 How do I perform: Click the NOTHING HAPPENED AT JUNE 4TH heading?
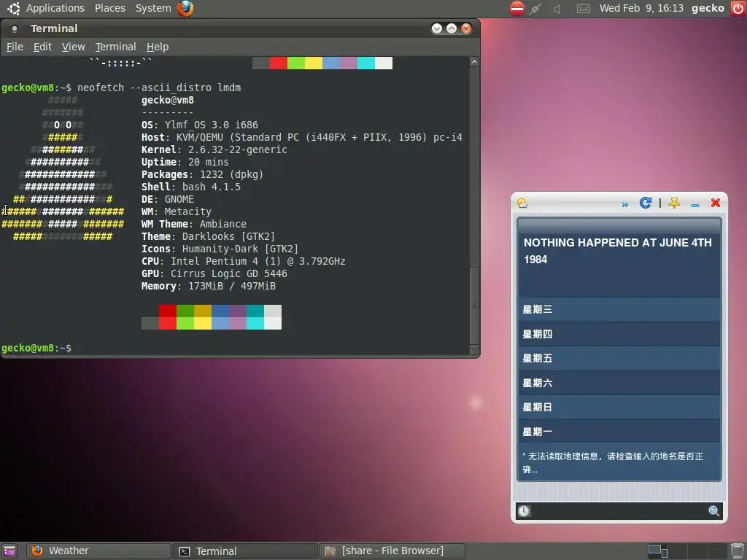tap(618, 251)
